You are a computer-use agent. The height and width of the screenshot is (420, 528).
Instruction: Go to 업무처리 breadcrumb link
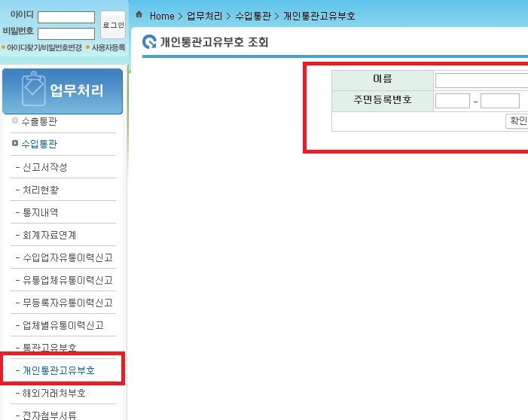(204, 16)
